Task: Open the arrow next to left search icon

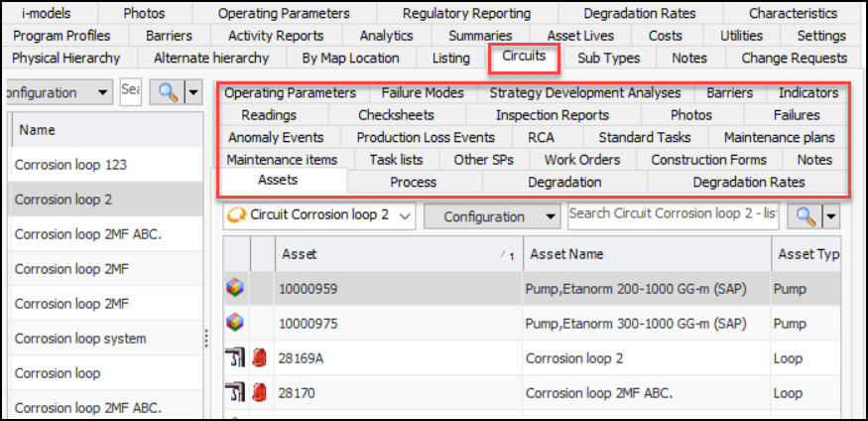Action: 189,92
